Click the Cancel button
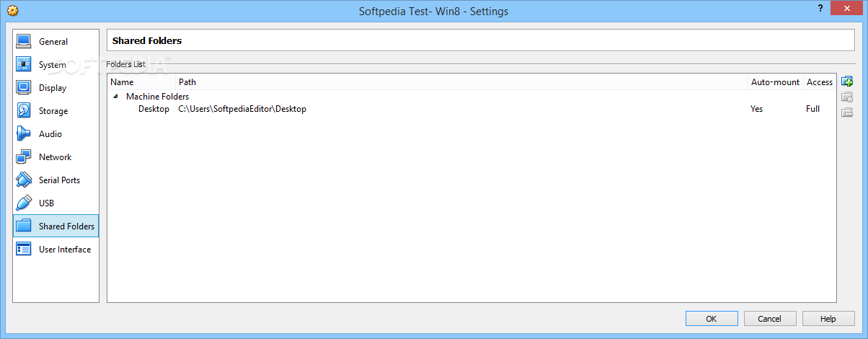This screenshot has height=339, width=868. coord(770,319)
